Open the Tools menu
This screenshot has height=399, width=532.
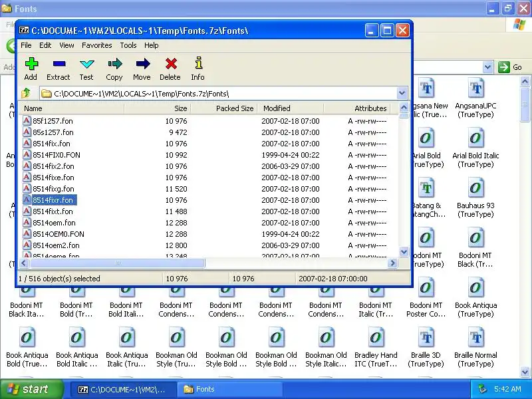(x=128, y=45)
